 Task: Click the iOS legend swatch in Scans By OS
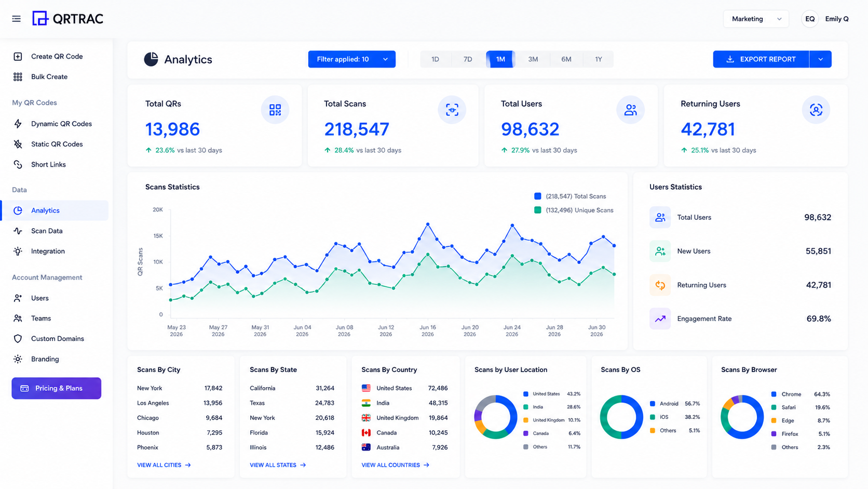[x=653, y=417]
